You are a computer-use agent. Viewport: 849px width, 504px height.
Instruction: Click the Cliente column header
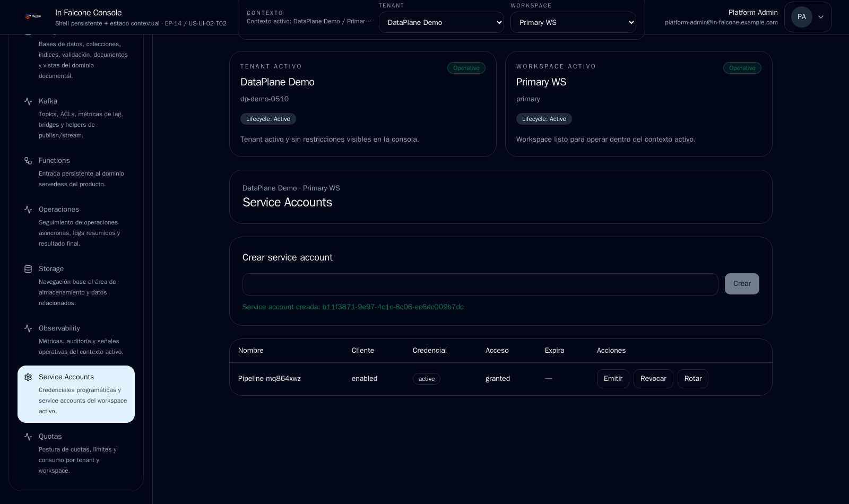tap(363, 351)
